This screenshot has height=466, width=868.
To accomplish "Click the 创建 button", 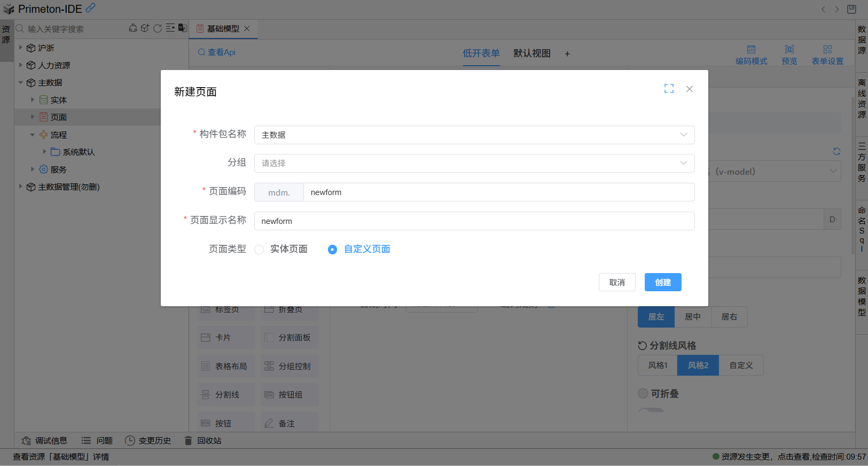I will pos(662,282).
